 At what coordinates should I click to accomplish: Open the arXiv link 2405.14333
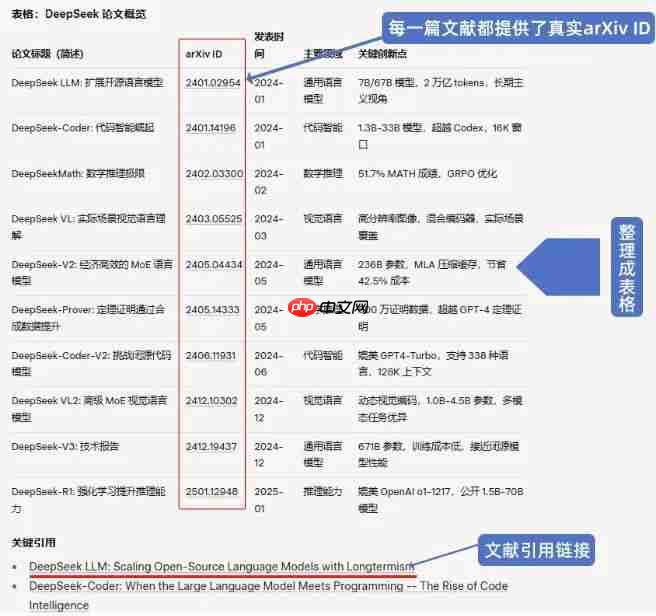click(213, 310)
